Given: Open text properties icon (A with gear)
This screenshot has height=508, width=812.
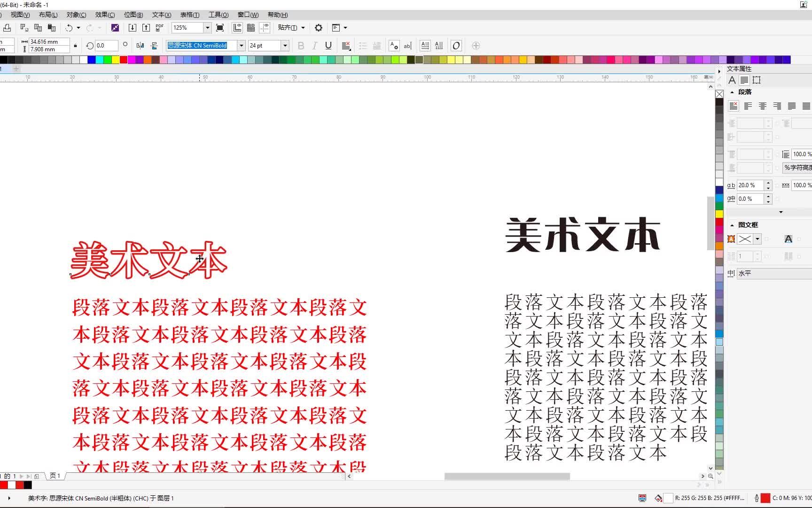Looking at the screenshot, I should click(394, 46).
